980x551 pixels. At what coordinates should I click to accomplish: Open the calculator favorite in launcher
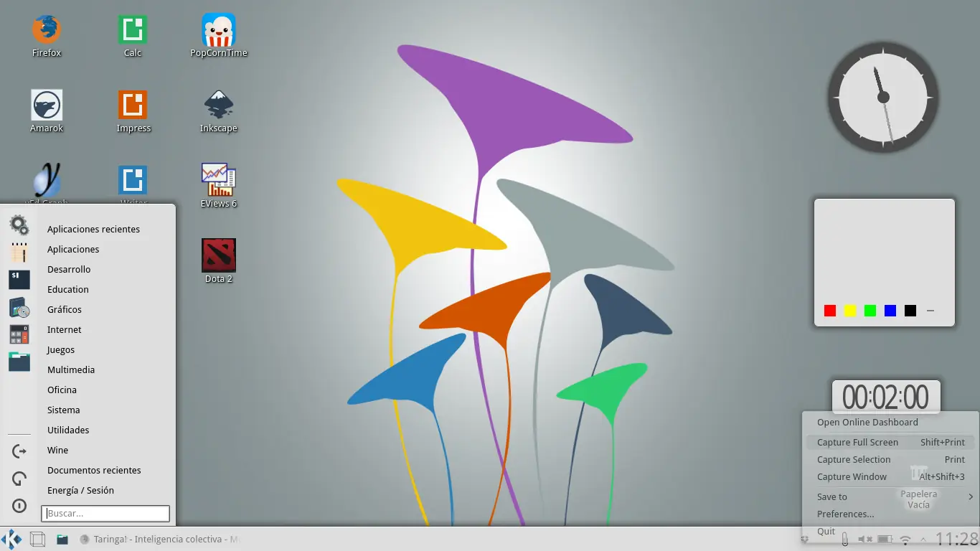click(19, 334)
